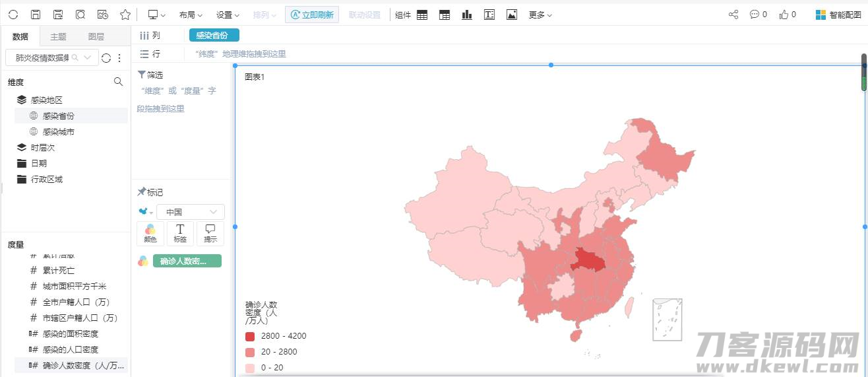Click the refresh circular arrow icon in top toolbar

(13, 15)
